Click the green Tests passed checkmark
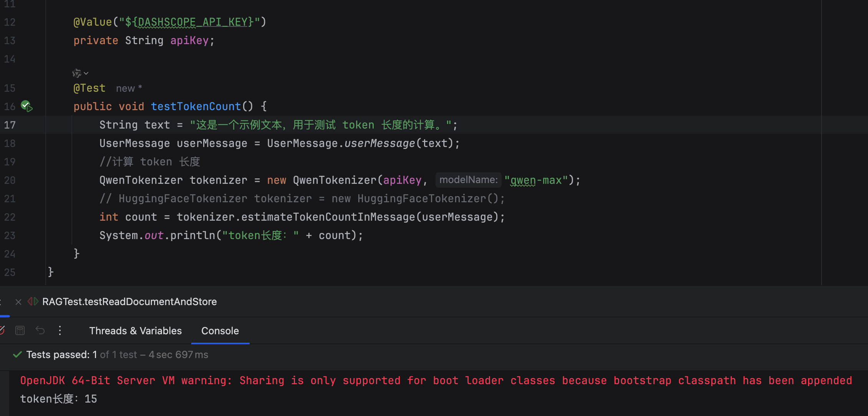 (x=17, y=355)
